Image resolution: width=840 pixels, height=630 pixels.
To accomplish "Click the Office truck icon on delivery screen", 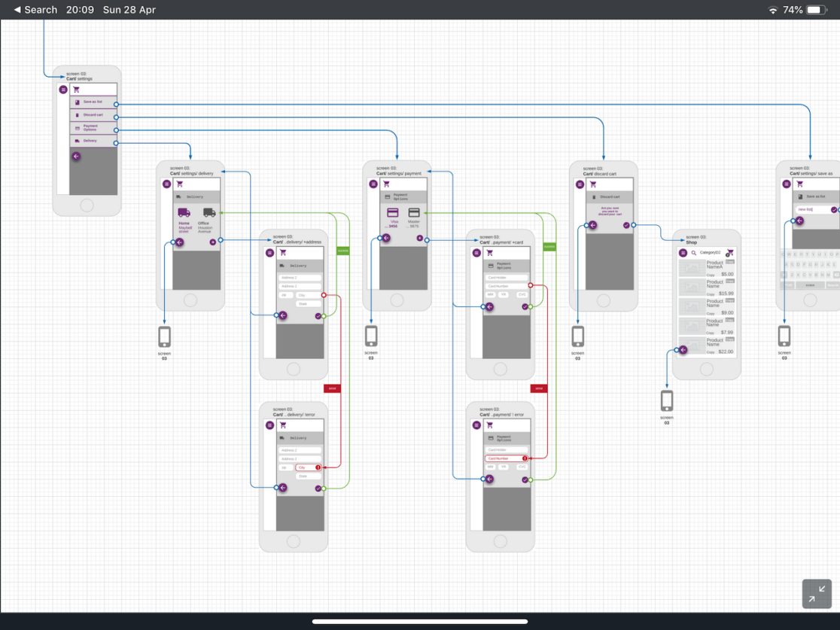I will pos(208,213).
